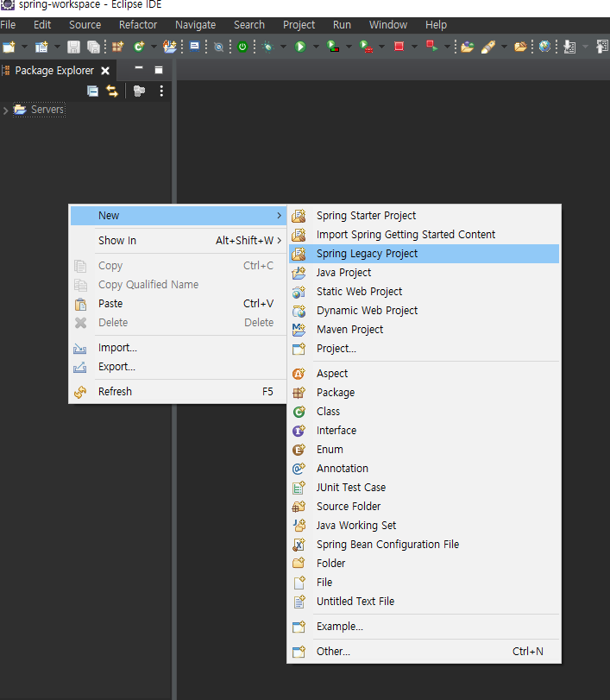Select Maven Project

424,330
